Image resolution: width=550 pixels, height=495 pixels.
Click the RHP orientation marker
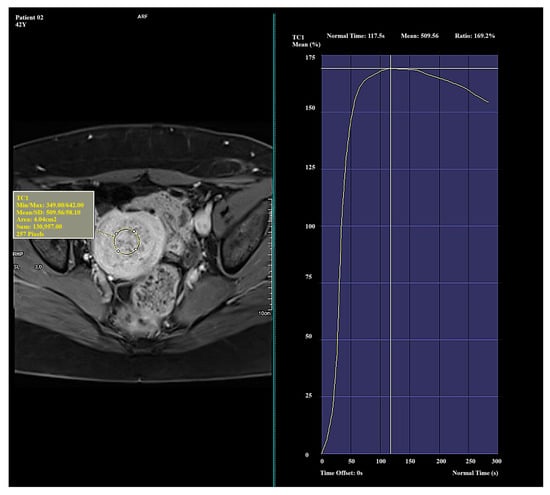click(x=18, y=254)
